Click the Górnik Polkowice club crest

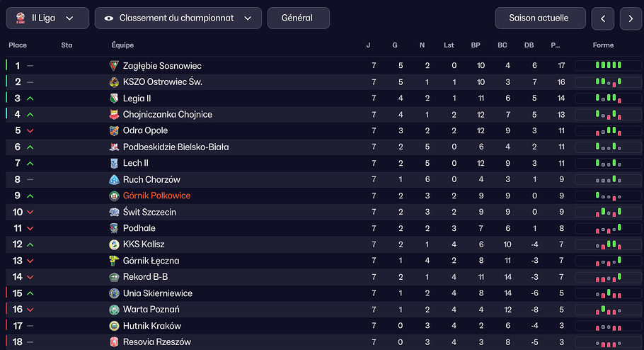click(114, 196)
